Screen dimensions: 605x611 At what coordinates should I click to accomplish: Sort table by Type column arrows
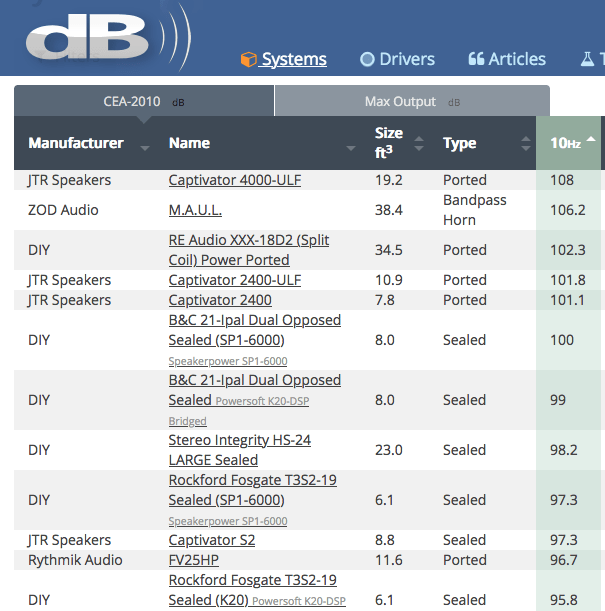coord(526,143)
